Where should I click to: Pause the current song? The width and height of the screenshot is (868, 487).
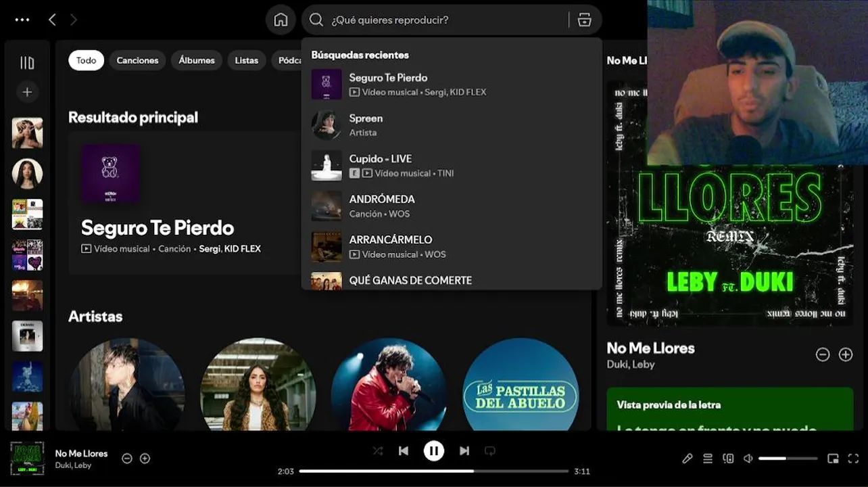(434, 450)
